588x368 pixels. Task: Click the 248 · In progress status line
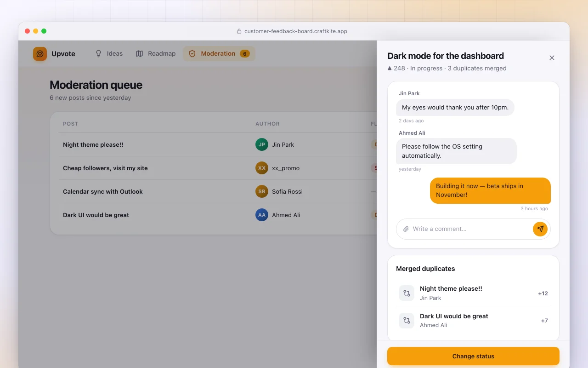coord(447,69)
